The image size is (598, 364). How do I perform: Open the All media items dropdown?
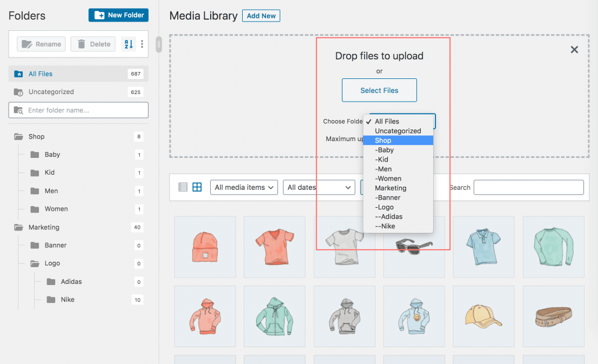244,187
